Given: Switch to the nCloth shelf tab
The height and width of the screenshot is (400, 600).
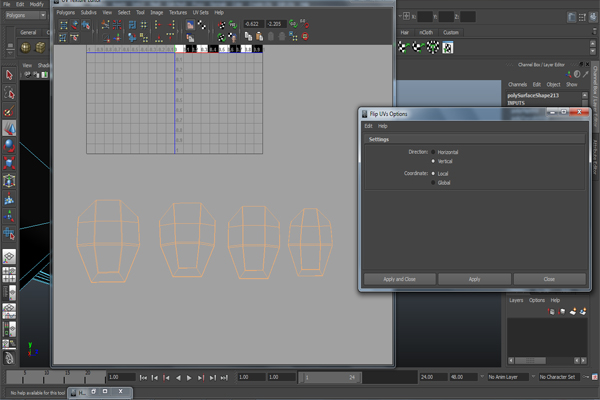Looking at the screenshot, I should point(426,33).
